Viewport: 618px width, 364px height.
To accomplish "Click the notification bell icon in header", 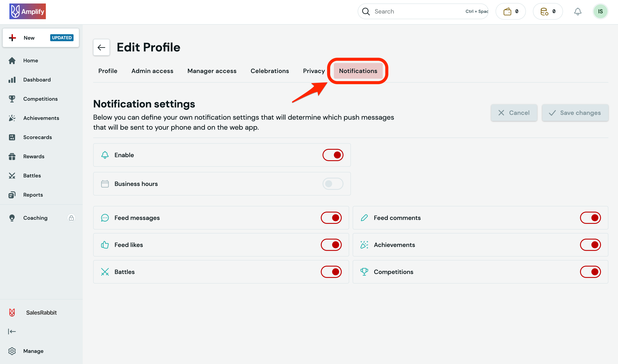I will (x=577, y=12).
